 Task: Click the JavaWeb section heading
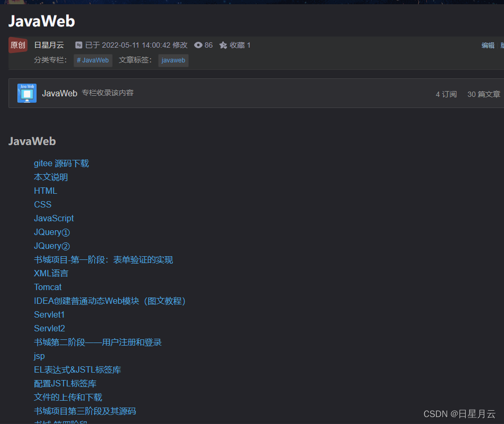[32, 141]
